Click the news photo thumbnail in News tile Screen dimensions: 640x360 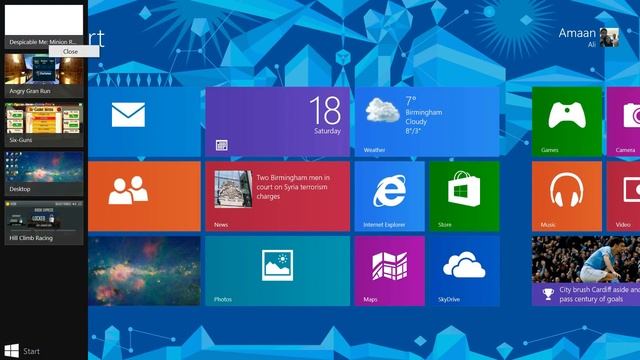pyautogui.click(x=233, y=189)
